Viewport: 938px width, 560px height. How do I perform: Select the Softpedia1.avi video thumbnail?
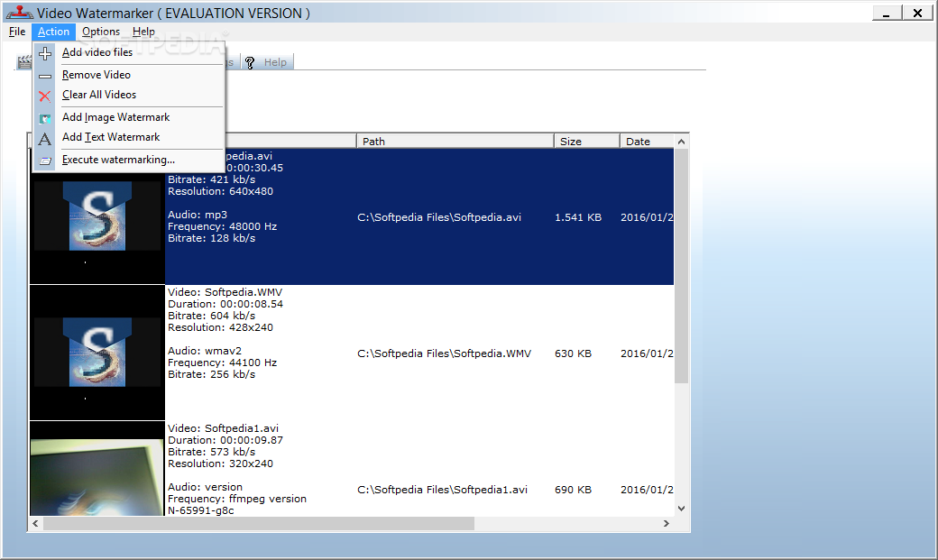[97, 469]
